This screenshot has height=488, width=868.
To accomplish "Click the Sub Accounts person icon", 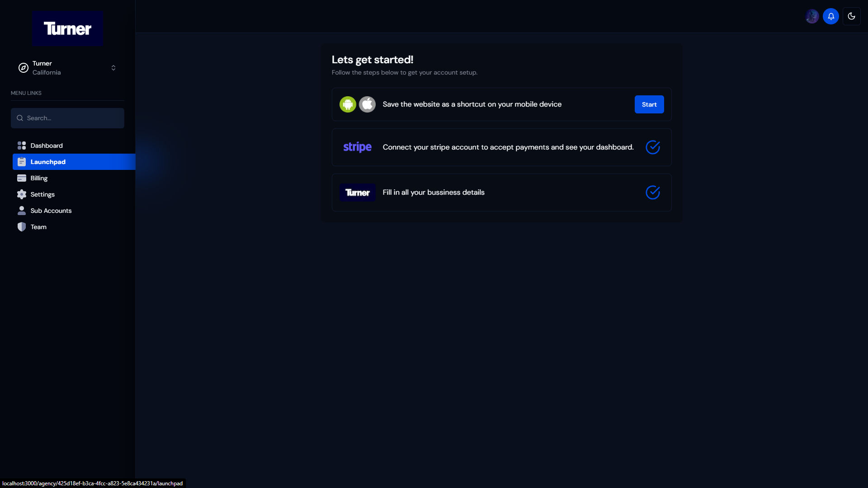I will (21, 211).
